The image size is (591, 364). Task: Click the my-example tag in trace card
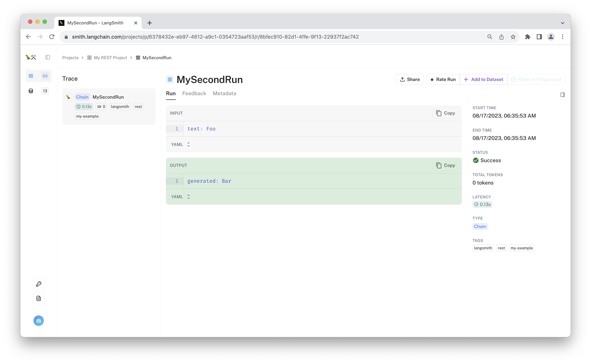coord(87,116)
